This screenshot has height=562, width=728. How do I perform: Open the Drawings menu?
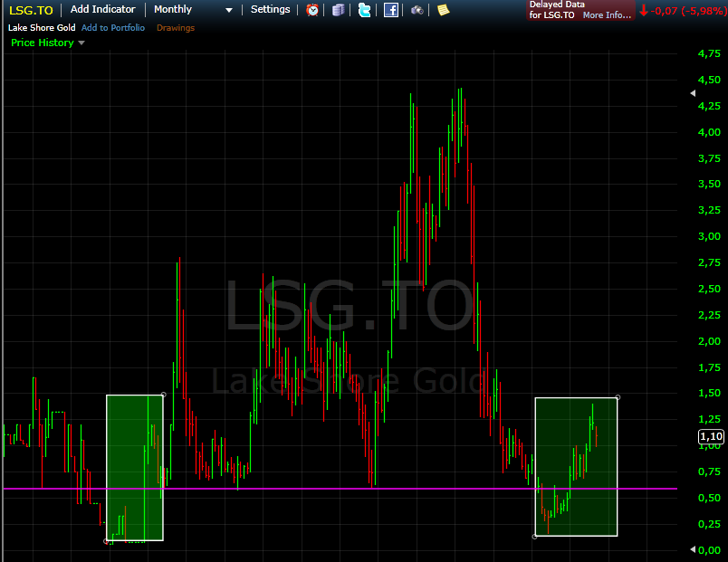[176, 28]
